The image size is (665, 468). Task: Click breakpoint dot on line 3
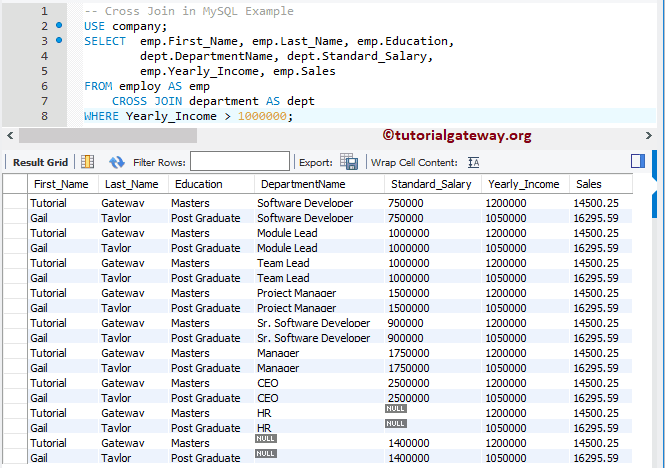click(x=59, y=40)
